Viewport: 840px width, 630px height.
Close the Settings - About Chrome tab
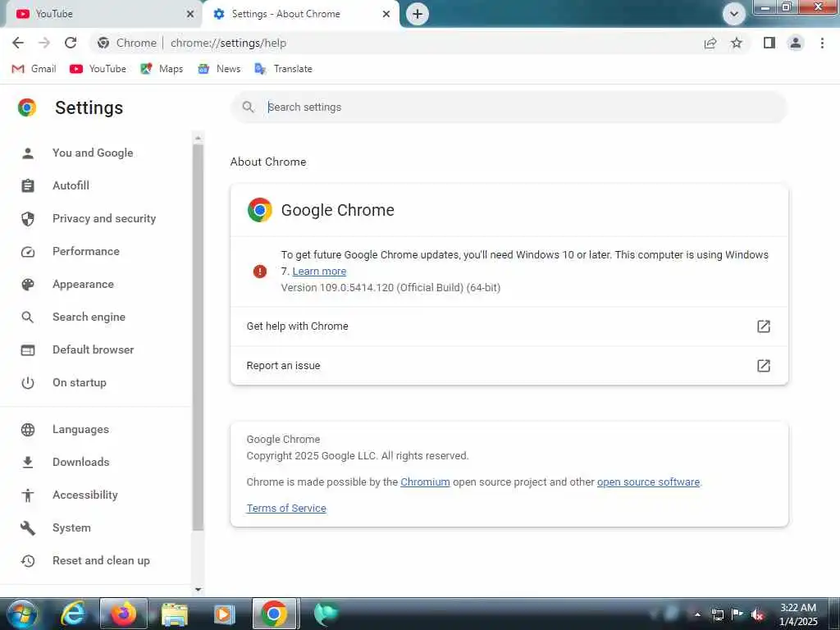386,14
